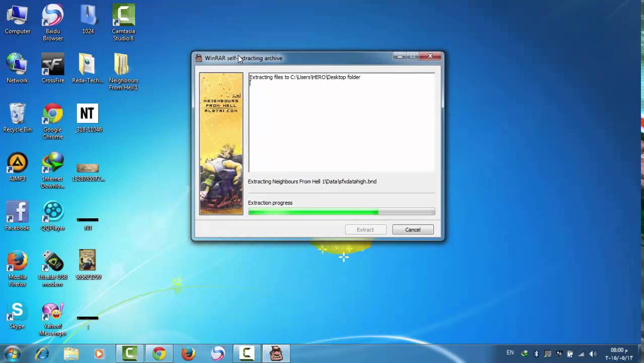644x363 pixels.
Task: Switch to Google Chrome in the taskbar
Action: 159,353
